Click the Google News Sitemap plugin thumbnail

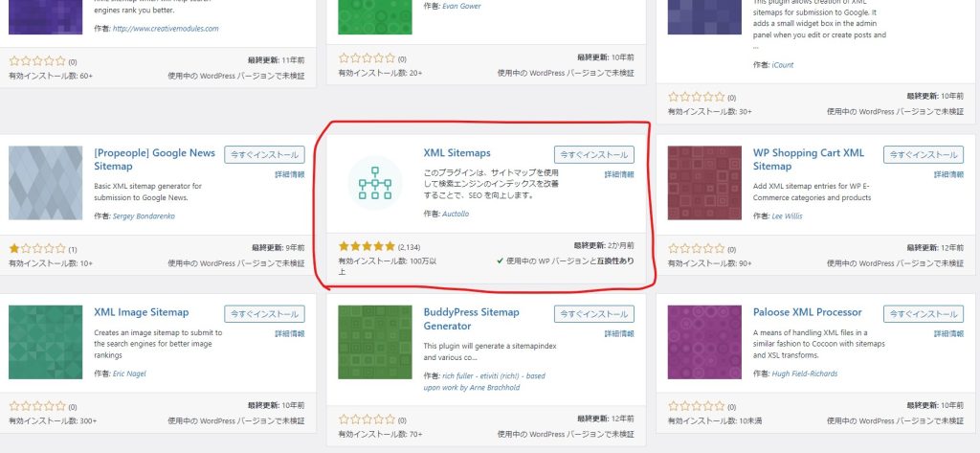pyautogui.click(x=45, y=184)
